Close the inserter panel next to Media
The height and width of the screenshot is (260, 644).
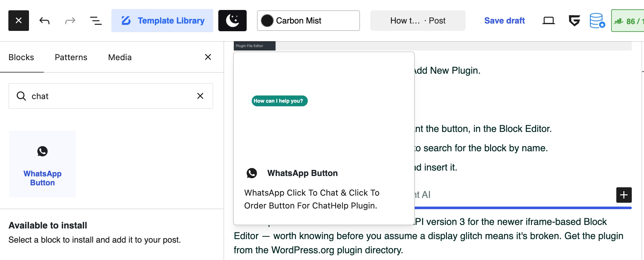(208, 57)
